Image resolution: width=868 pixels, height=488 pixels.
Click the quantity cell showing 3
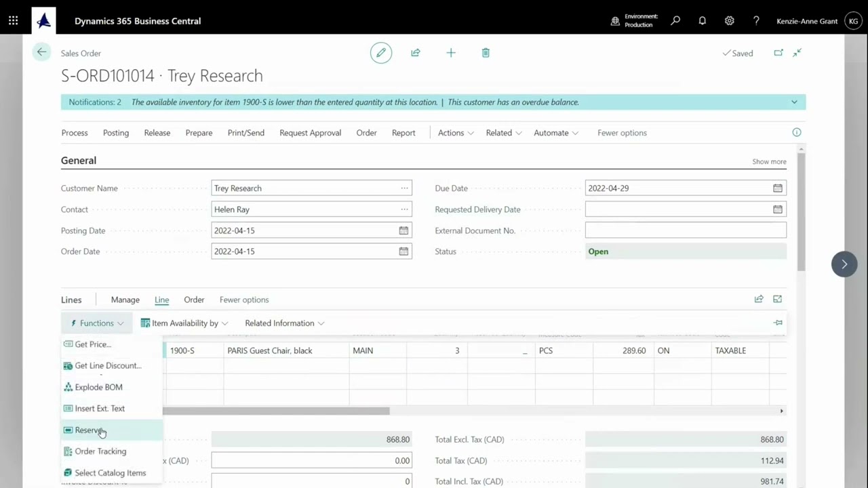click(437, 350)
